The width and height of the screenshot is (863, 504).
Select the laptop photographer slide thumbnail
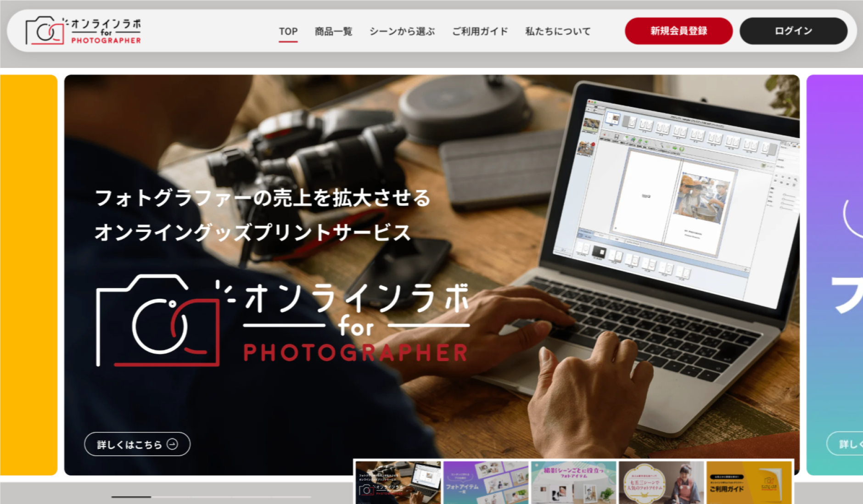coord(398,482)
